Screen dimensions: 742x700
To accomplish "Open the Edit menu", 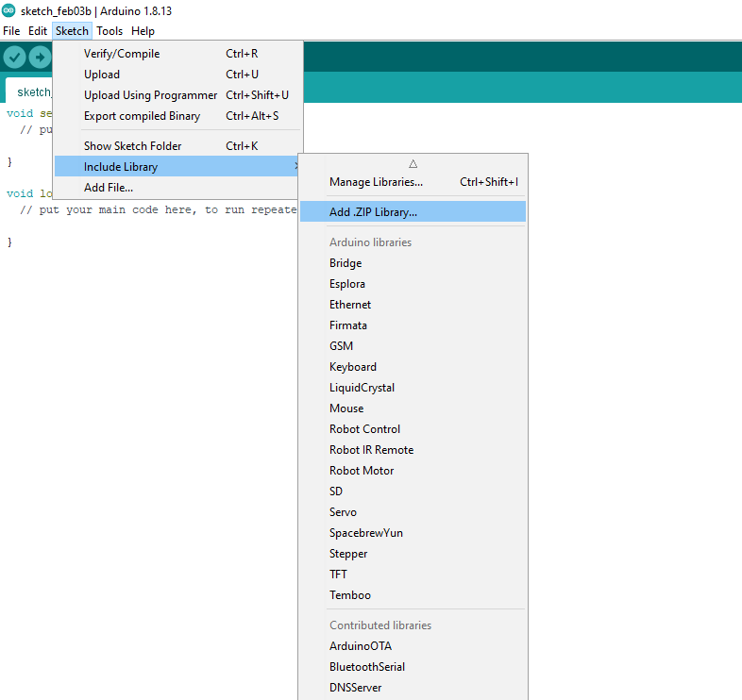I will tap(38, 31).
